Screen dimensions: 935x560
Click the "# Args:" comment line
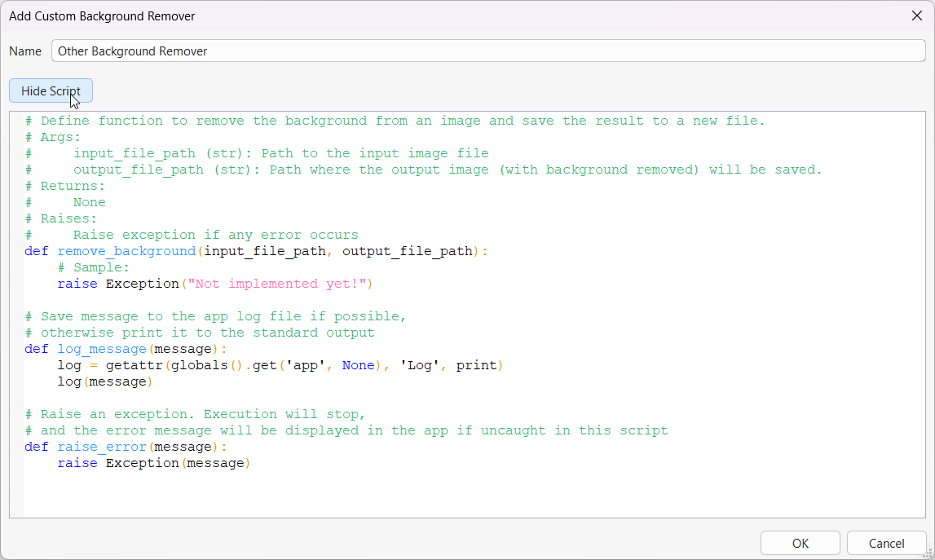click(53, 137)
